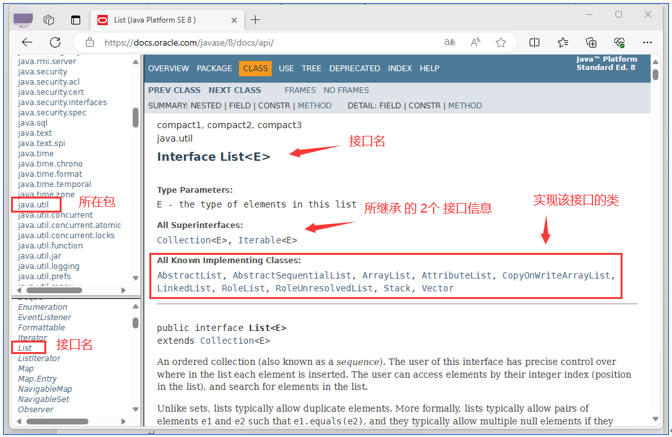Open the browser essentials heart icon
Viewport: 672px width, 437px height.
[619, 42]
